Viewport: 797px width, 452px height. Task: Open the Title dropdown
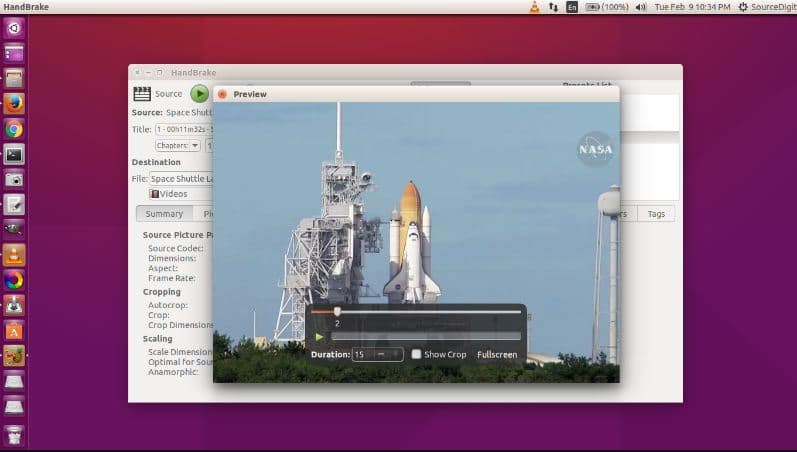pos(183,129)
